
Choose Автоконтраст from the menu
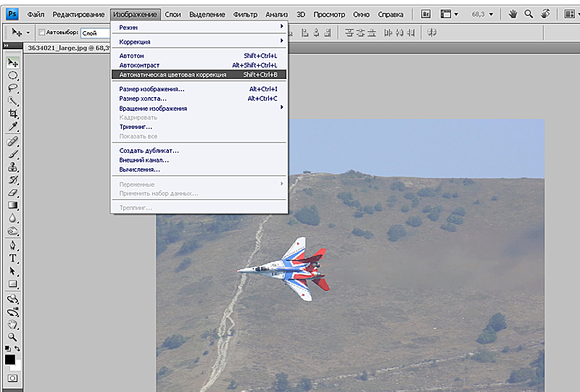199,65
